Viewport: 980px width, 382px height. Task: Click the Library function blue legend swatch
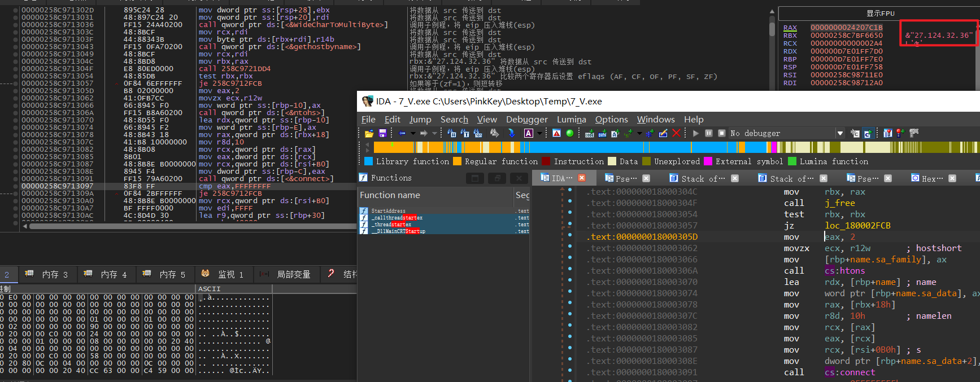pyautogui.click(x=368, y=161)
